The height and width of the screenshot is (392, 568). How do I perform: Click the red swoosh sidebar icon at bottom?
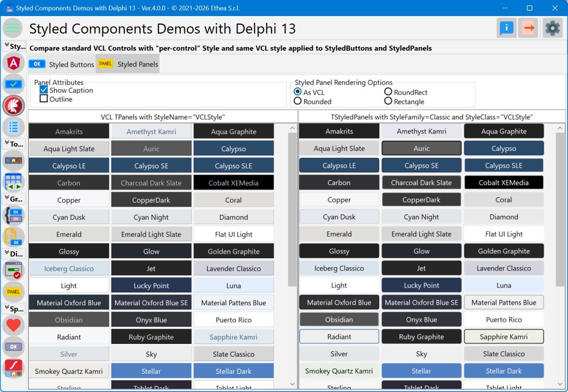click(13, 368)
